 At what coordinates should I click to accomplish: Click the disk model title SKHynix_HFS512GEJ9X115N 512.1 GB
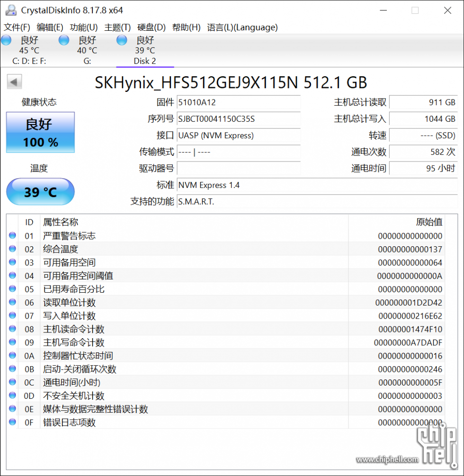pos(231,82)
